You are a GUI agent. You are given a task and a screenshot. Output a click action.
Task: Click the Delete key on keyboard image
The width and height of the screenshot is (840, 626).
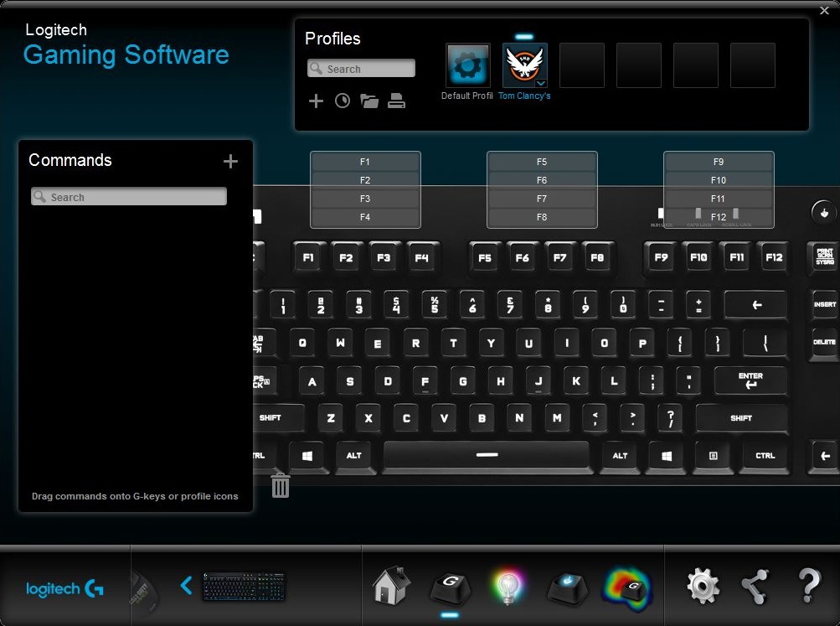(x=825, y=342)
